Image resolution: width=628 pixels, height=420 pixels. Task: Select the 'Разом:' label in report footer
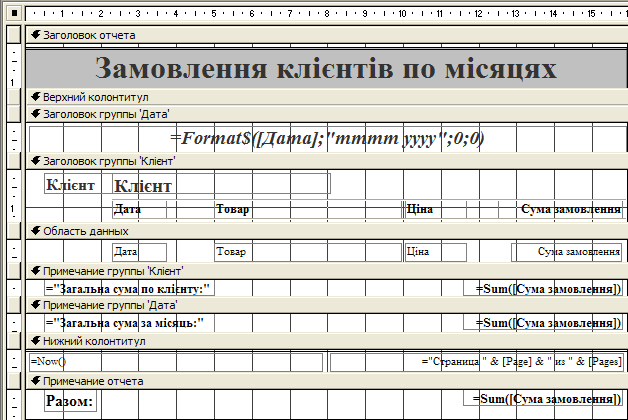(70, 401)
